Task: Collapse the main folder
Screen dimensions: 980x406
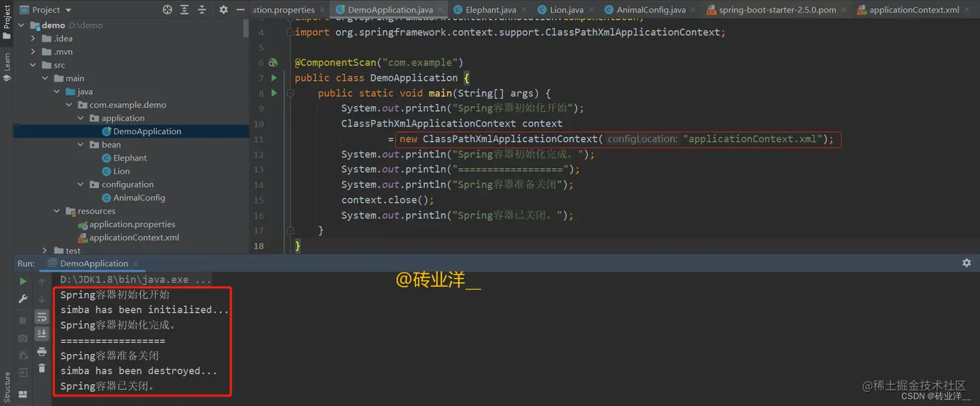Action: click(45, 78)
